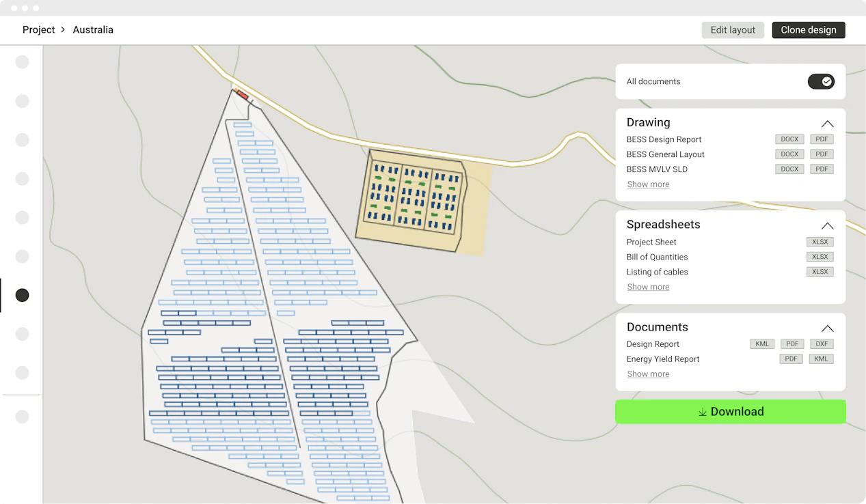Select the dark active sidebar dot
The height and width of the screenshot is (504, 866).
pos(23,295)
